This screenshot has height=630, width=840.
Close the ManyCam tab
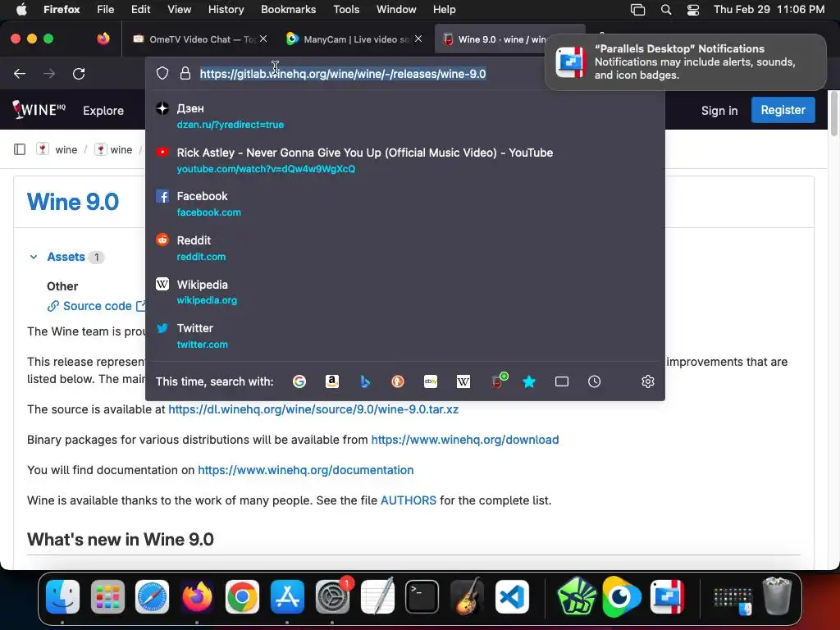tap(418, 39)
